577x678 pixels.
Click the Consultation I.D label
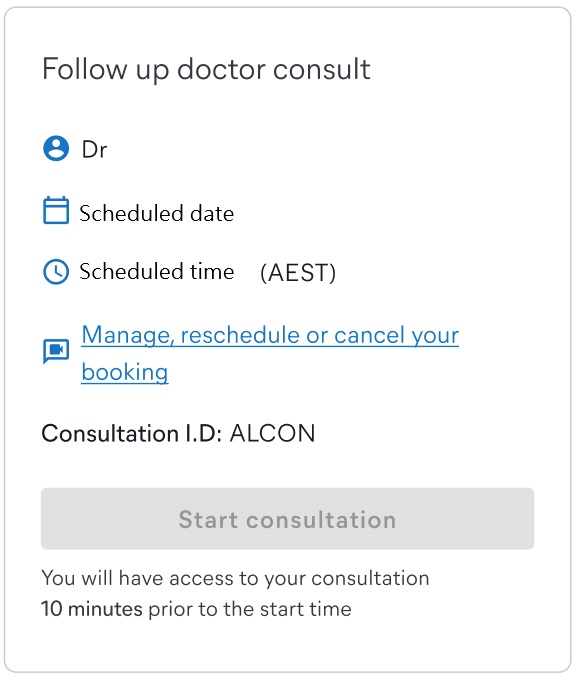[132, 433]
